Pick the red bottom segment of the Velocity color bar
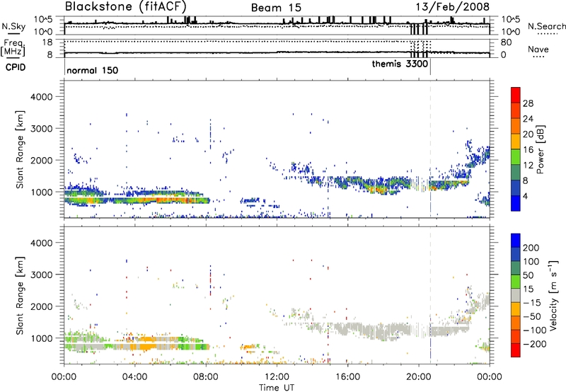This screenshot has width=566, height=392. click(516, 350)
